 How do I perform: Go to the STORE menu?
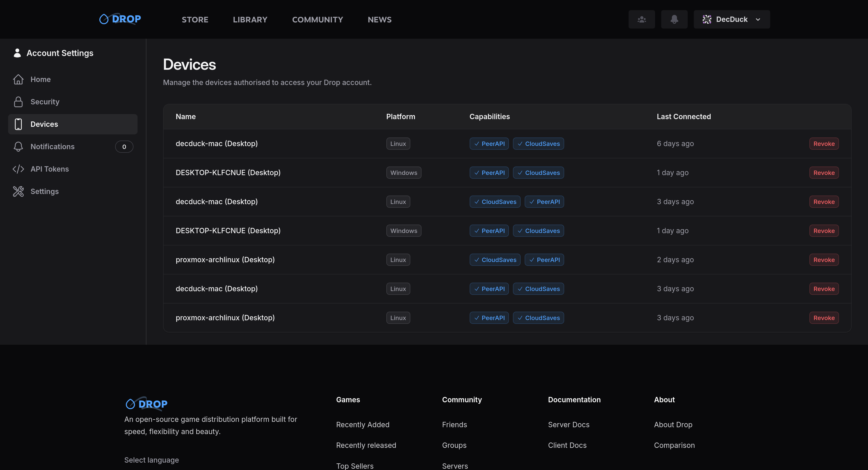pyautogui.click(x=195, y=20)
